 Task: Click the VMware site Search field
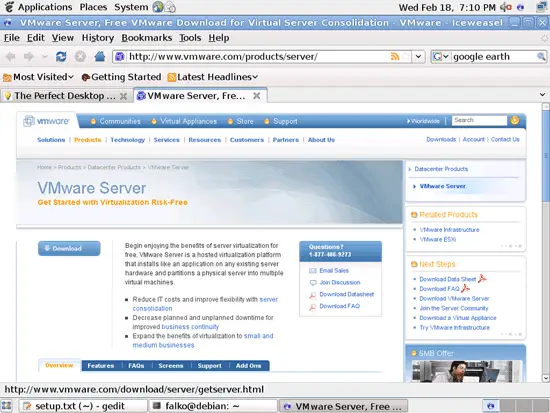click(479, 120)
